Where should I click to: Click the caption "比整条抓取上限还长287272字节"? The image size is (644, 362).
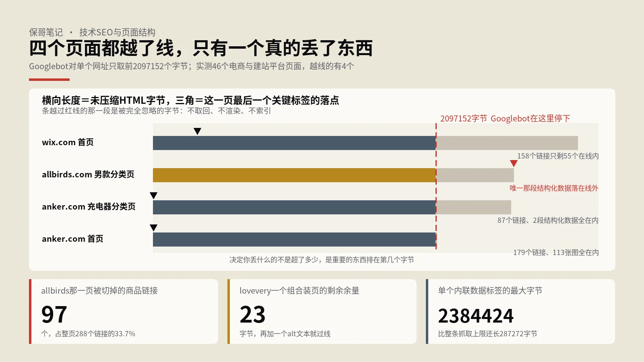click(487, 334)
